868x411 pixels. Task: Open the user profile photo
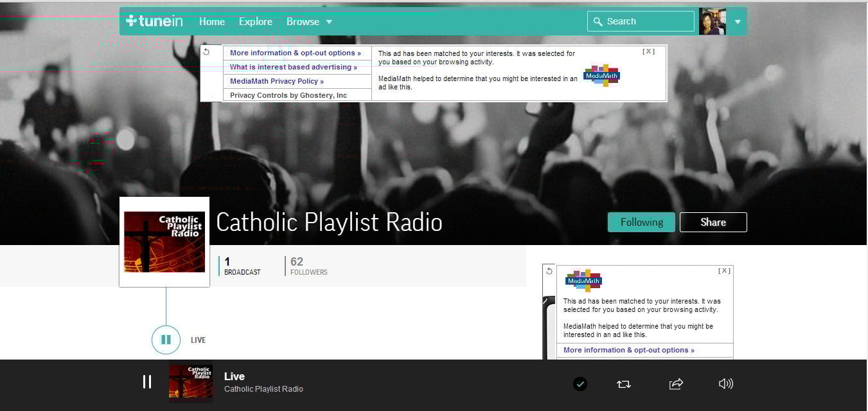[x=713, y=21]
